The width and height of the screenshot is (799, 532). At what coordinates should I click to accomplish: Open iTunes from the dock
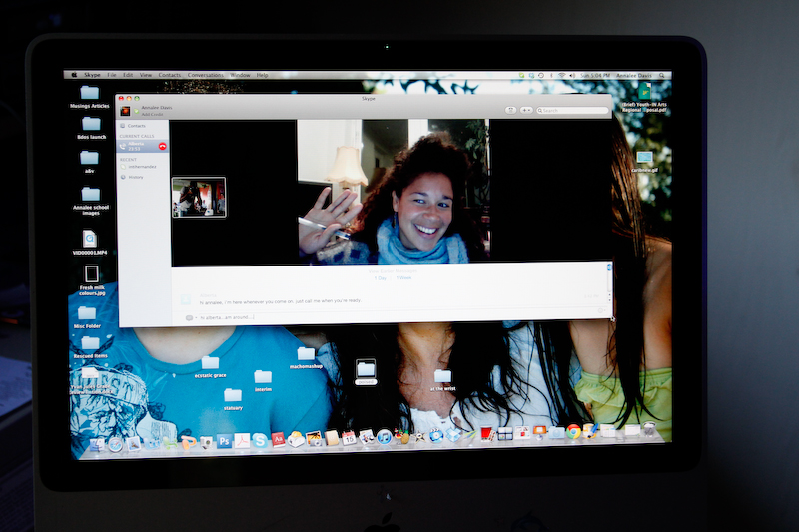click(384, 437)
